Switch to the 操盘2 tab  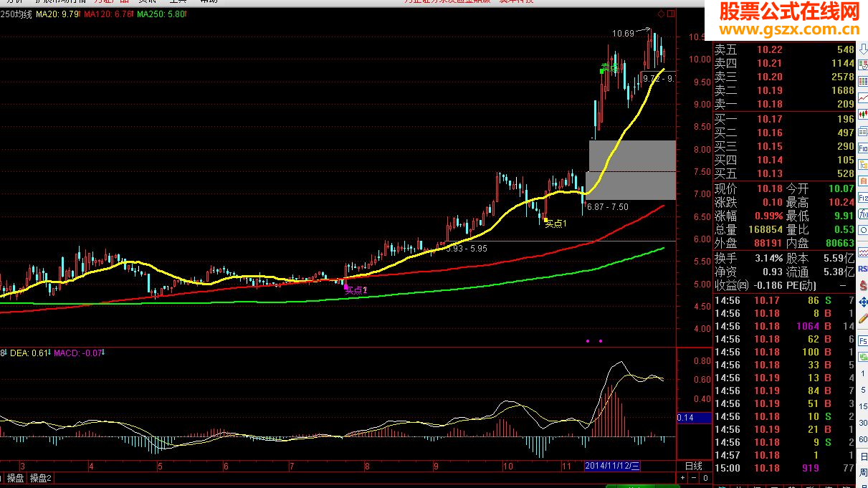coord(41,478)
